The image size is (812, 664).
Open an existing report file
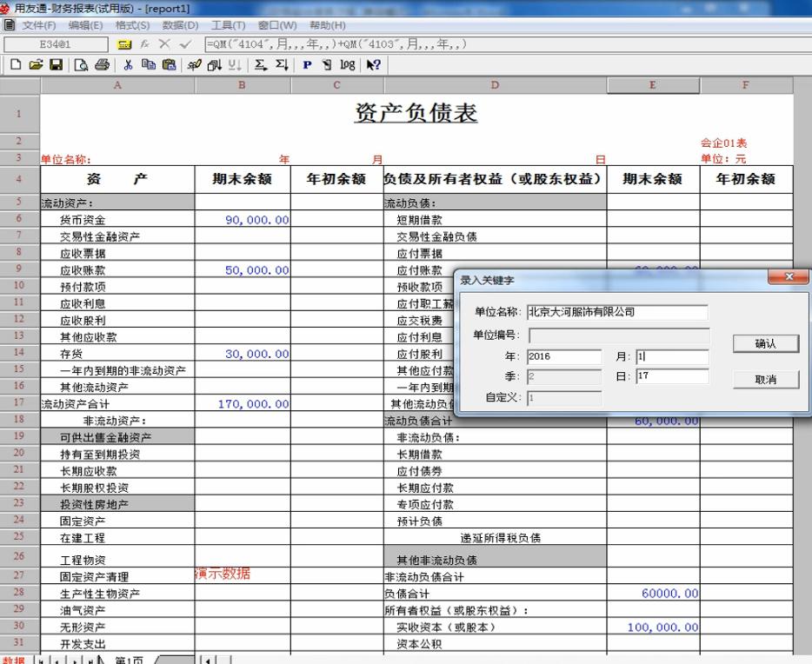[x=36, y=63]
